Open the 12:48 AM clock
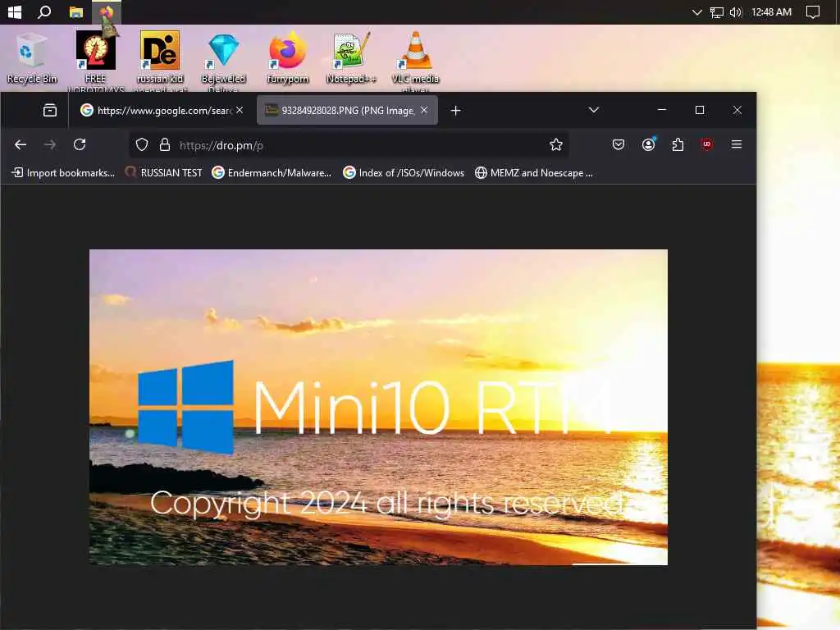Viewport: 840px width, 630px height. [x=771, y=11]
